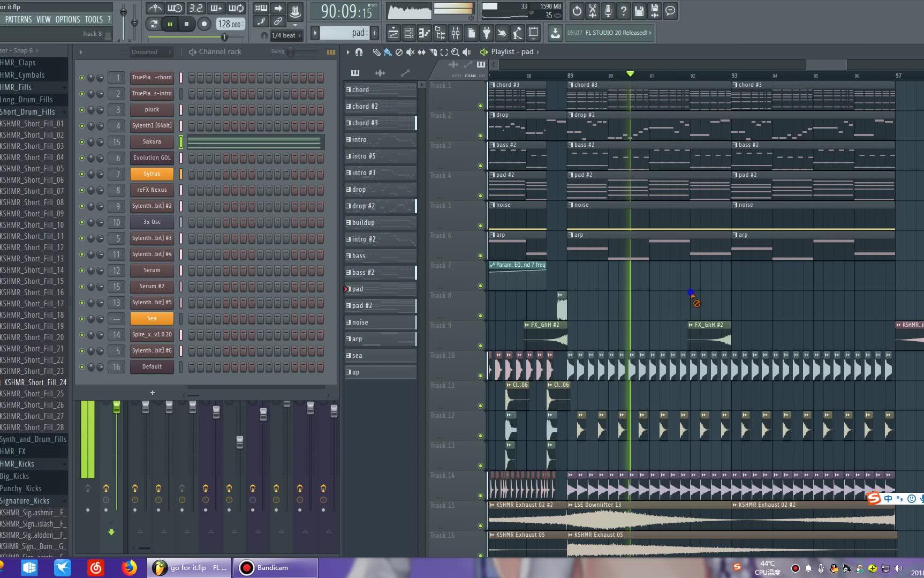This screenshot has height=578, width=924.
Task: Toggle the loop recording button
Action: (236, 8)
